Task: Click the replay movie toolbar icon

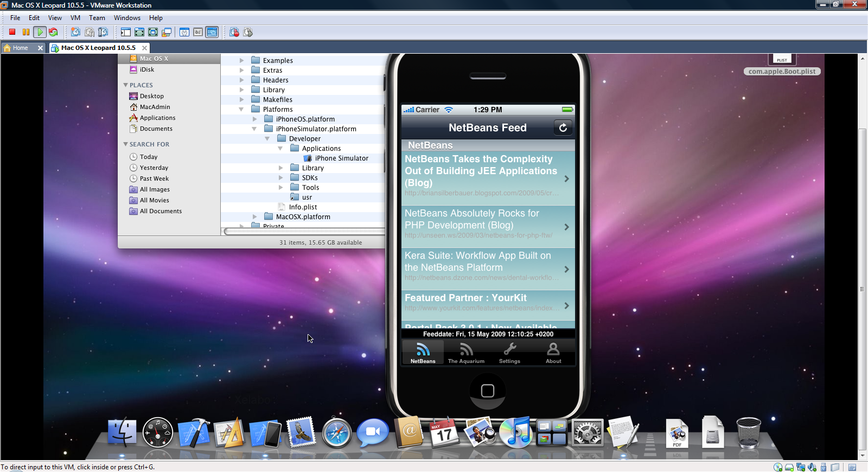Action: [x=248, y=32]
